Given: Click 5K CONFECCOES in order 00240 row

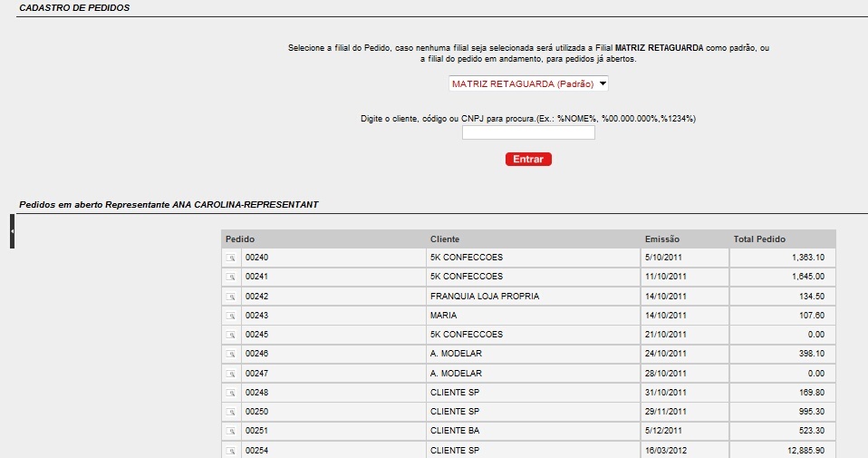Looking at the screenshot, I should pos(466,258).
